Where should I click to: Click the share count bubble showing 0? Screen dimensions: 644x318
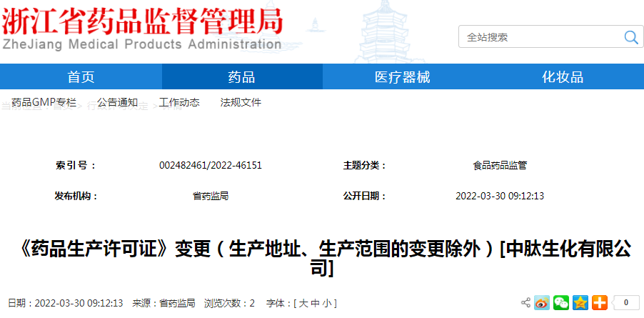click(625, 303)
